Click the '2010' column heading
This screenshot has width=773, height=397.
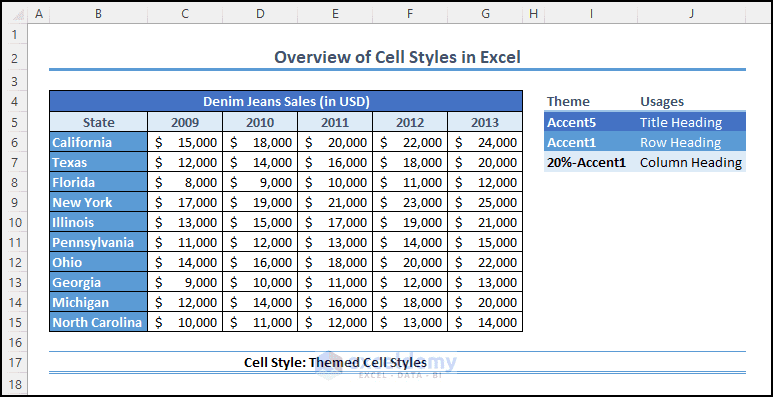point(260,122)
